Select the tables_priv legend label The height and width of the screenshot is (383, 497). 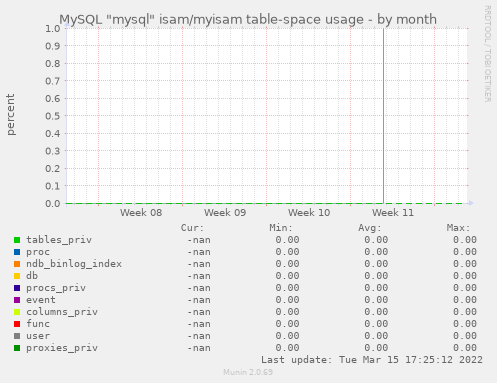[x=59, y=240]
